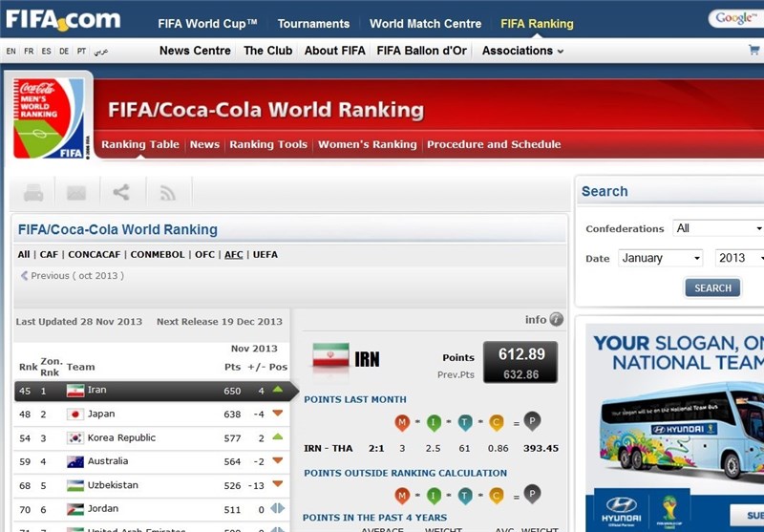
Task: Open the shopping cart icon
Action: coord(754,51)
